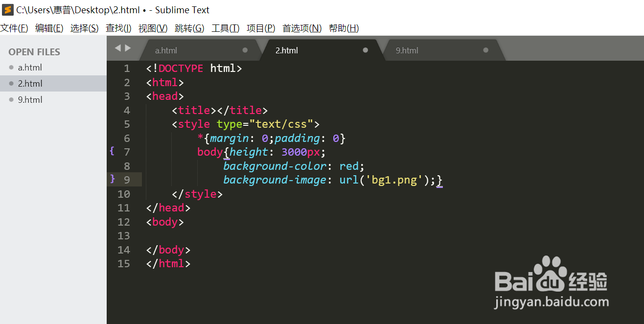Click the next tab right arrow
The width and height of the screenshot is (644, 324).
click(x=128, y=48)
